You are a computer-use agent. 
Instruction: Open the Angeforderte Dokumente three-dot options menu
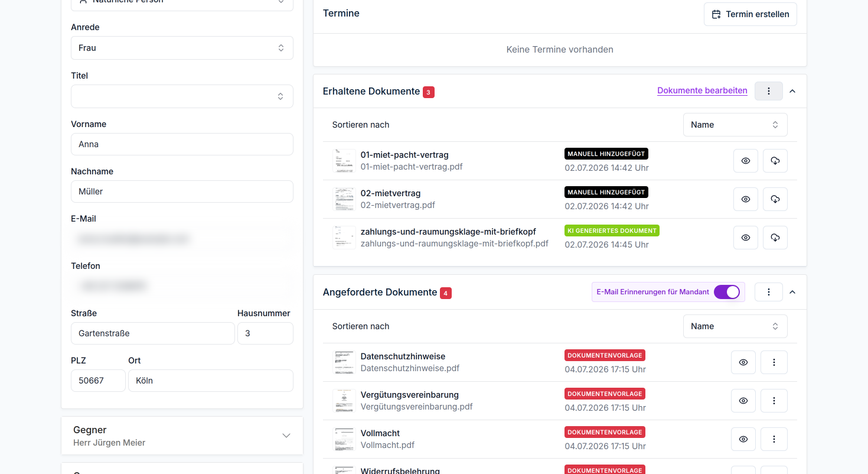[769, 292]
